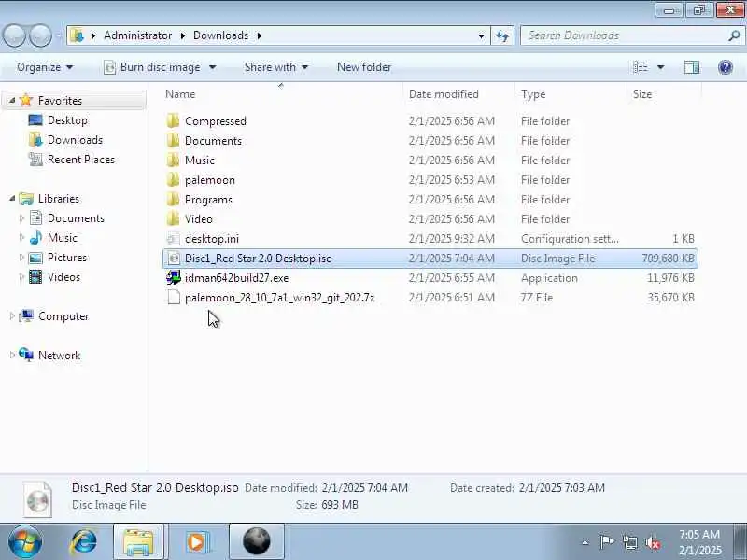Image resolution: width=747 pixels, height=560 pixels.
Task: Open the Share with dropdown
Action: point(275,67)
